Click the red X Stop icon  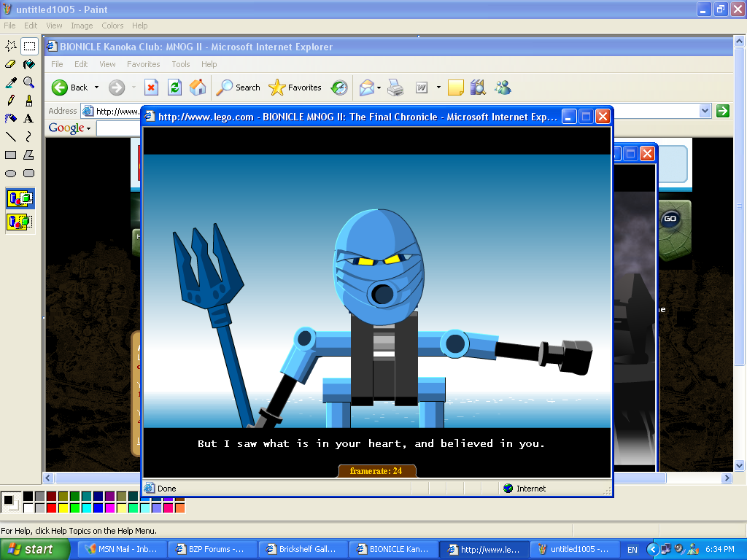point(151,87)
